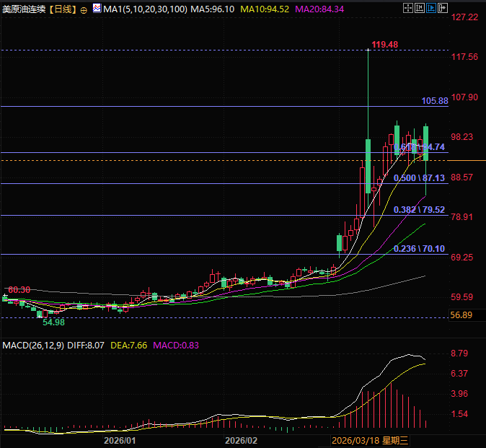Click the 69.25 price axis value

(x=461, y=258)
